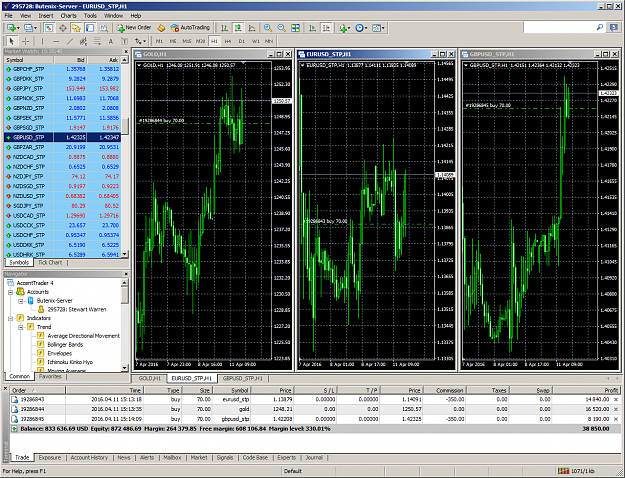The image size is (625, 478).
Task: Open the Templates toolbar icon
Action: click(376, 28)
